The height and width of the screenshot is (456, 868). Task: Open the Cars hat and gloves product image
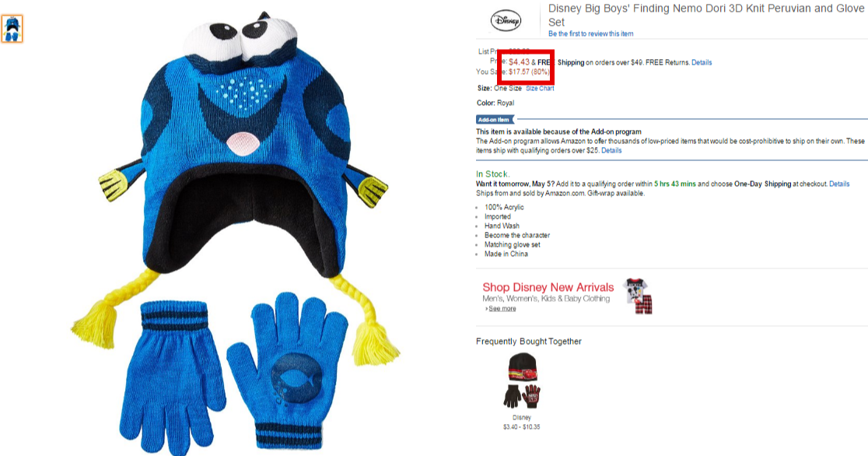tap(522, 381)
